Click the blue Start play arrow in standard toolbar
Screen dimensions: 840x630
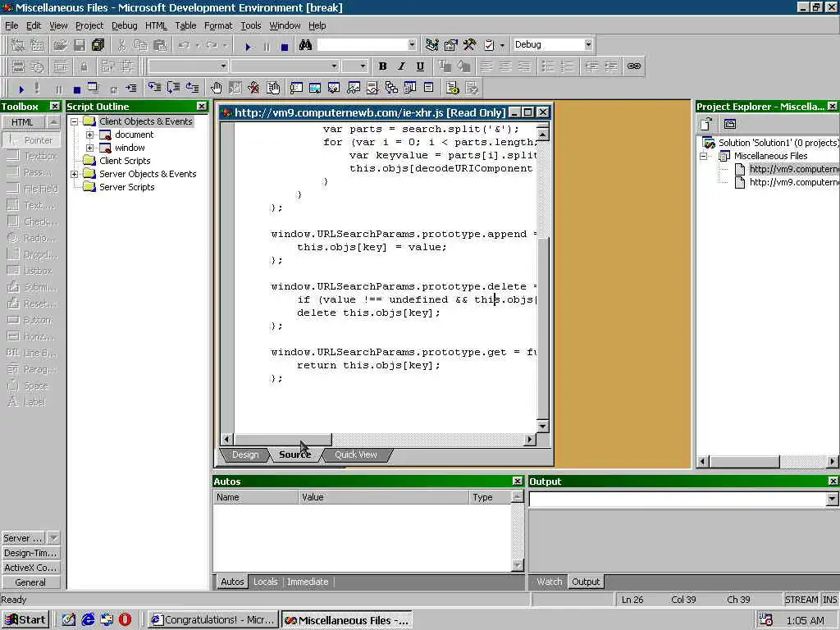[248, 47]
